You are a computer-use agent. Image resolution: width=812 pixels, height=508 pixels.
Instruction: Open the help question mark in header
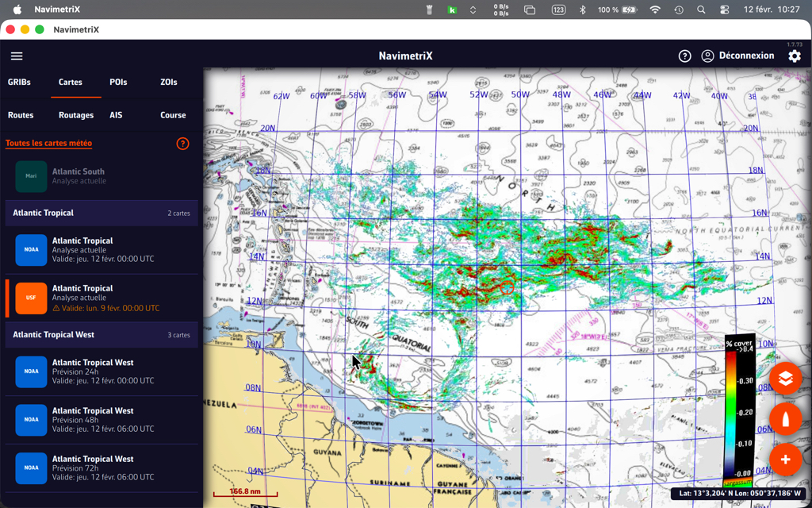(685, 56)
